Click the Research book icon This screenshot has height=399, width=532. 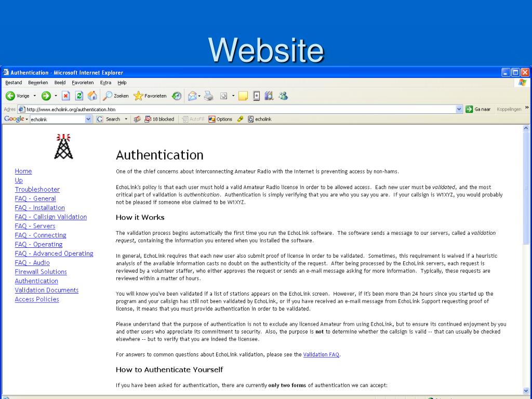(269, 96)
